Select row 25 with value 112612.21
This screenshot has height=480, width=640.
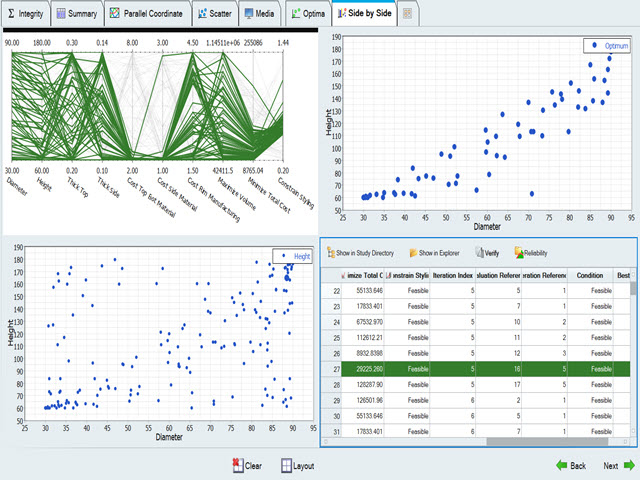476,338
